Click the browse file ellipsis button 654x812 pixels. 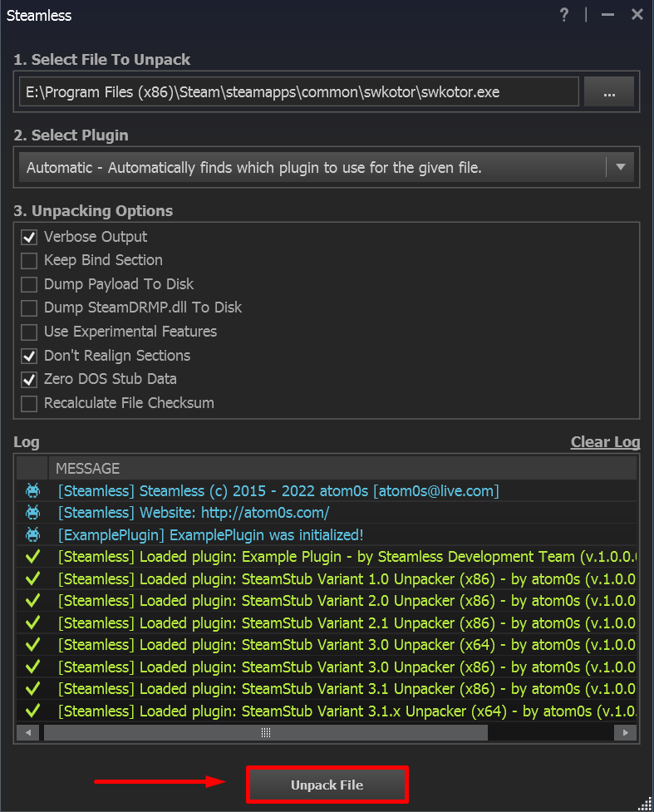[608, 92]
